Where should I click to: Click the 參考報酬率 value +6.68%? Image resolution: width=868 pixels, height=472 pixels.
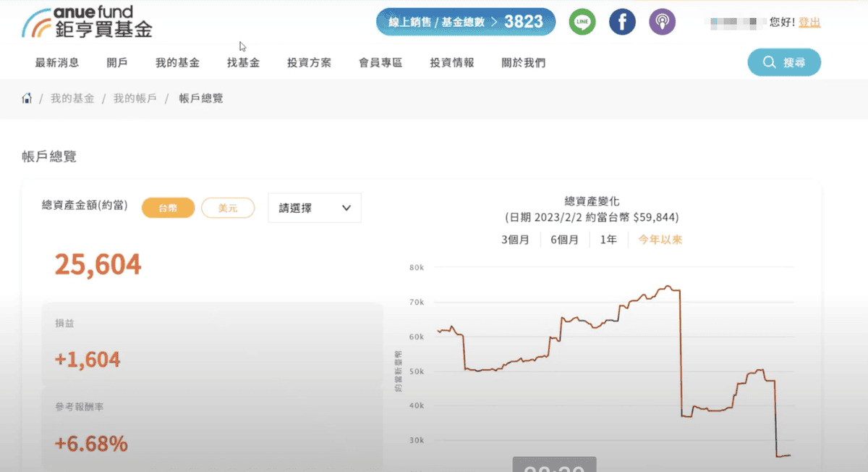[x=91, y=443]
